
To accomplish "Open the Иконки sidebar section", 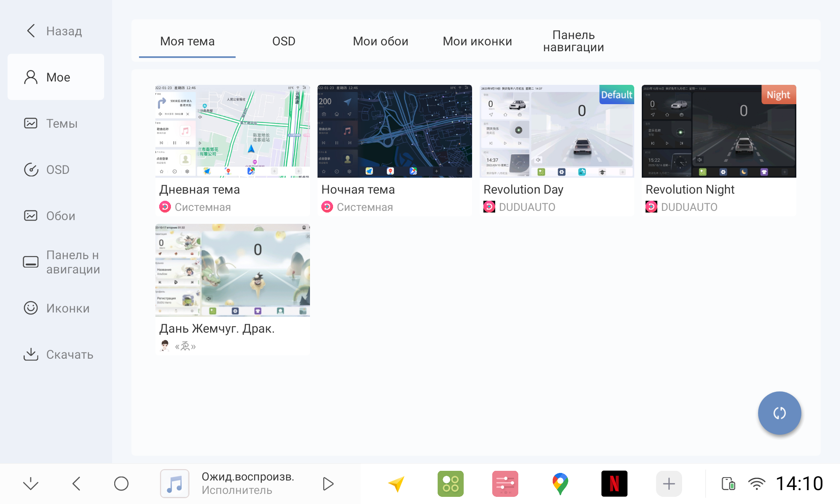I will [56, 308].
